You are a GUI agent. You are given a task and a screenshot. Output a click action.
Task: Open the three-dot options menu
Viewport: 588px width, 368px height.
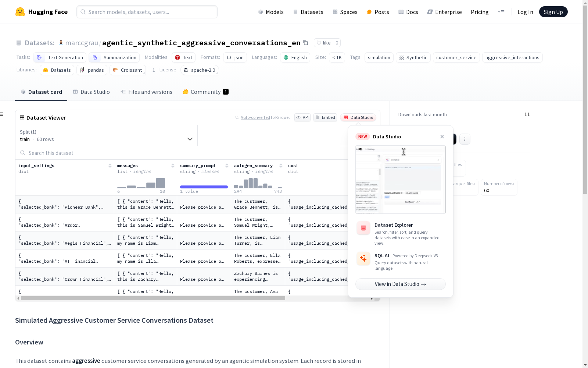465,139
